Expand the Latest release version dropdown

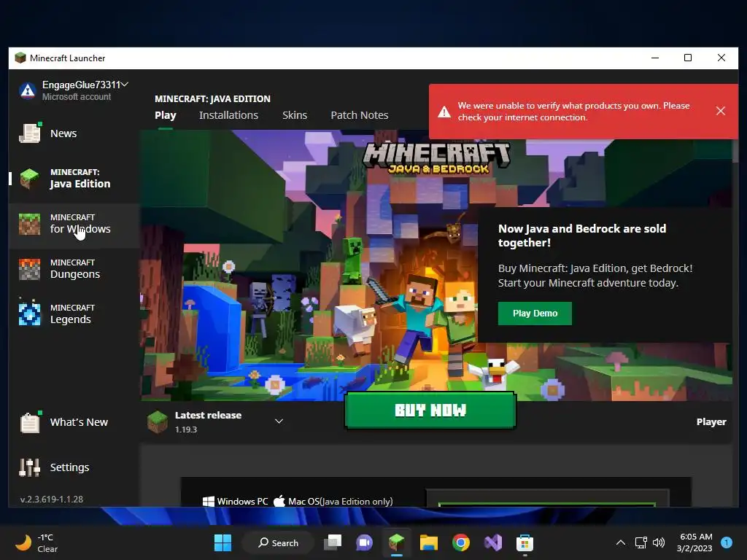[279, 421]
